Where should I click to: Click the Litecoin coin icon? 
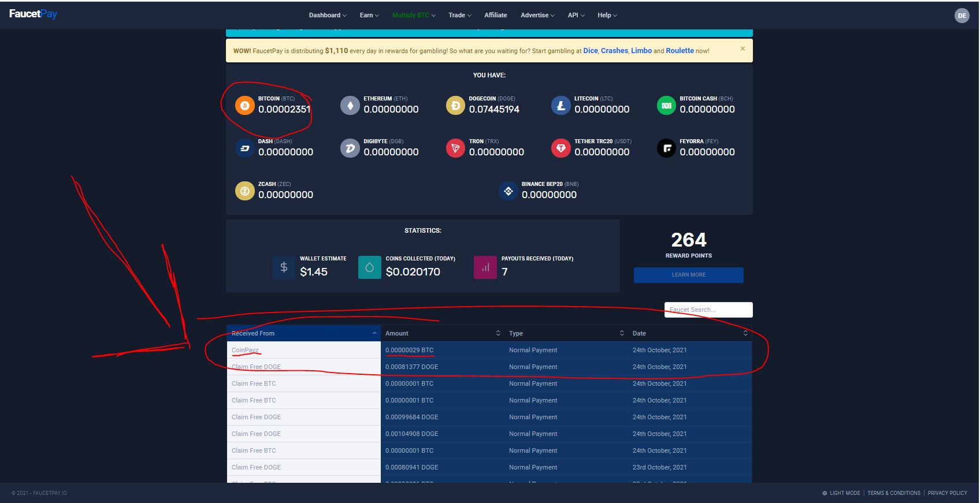(560, 106)
